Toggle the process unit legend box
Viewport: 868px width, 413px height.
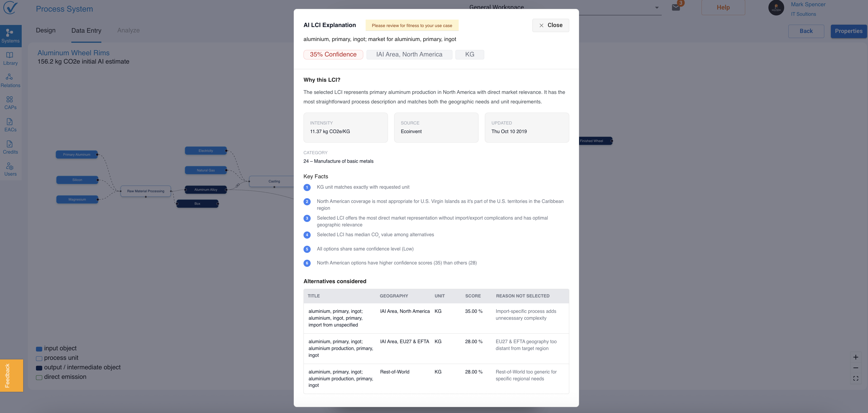(x=39, y=358)
